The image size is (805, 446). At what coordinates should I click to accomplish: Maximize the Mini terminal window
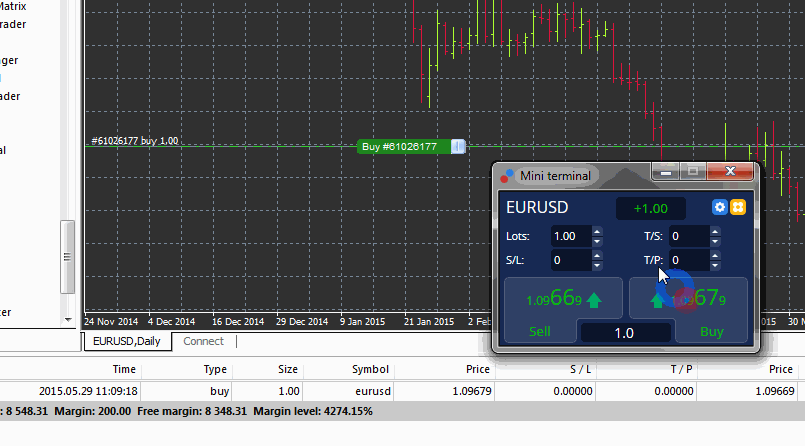click(693, 172)
